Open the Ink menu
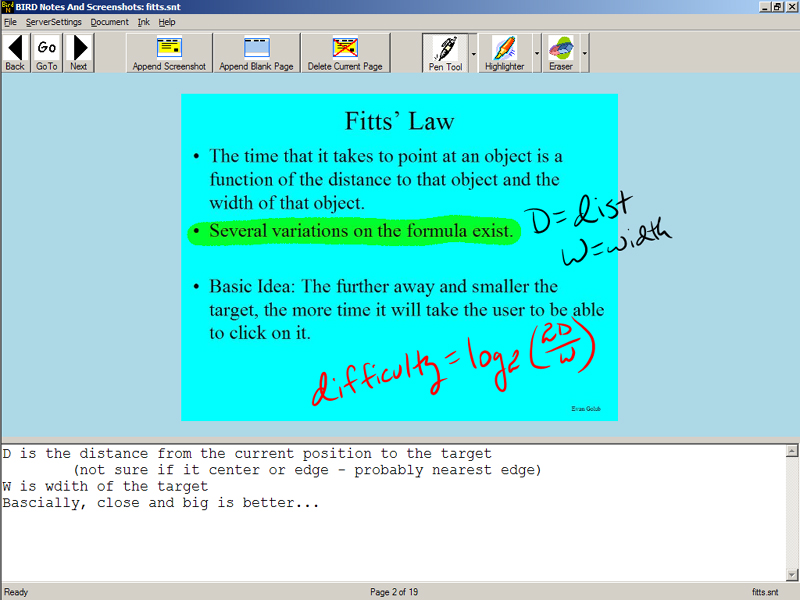 (144, 22)
